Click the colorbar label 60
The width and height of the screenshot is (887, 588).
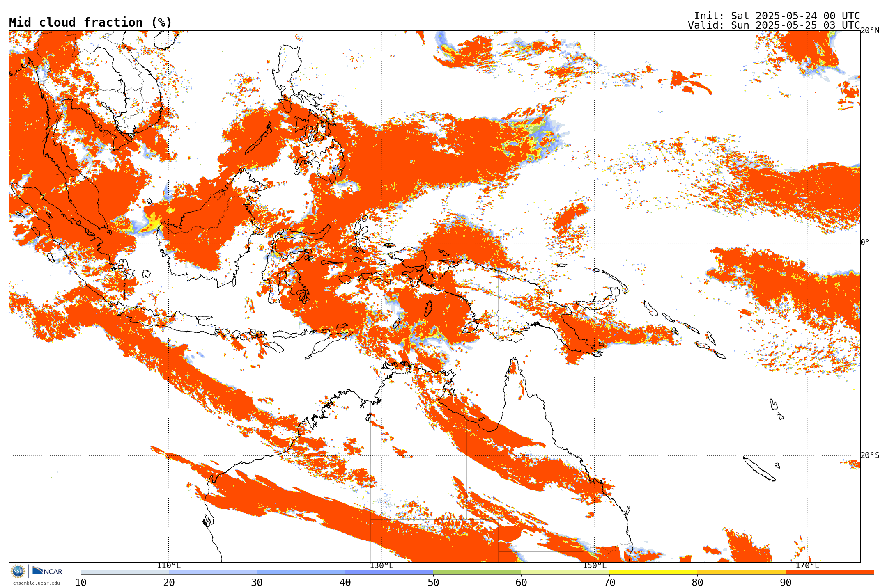521,582
